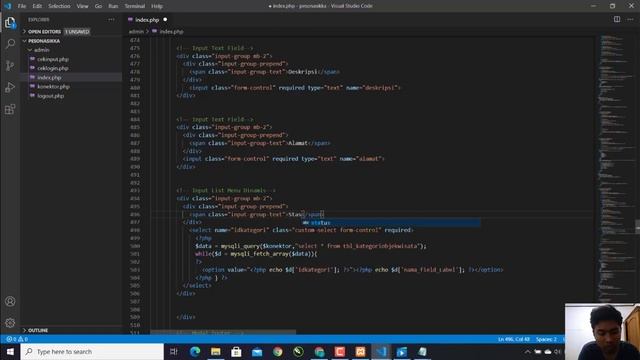Click the Split Editor icon
This screenshot has width=640, height=360.
617,19
